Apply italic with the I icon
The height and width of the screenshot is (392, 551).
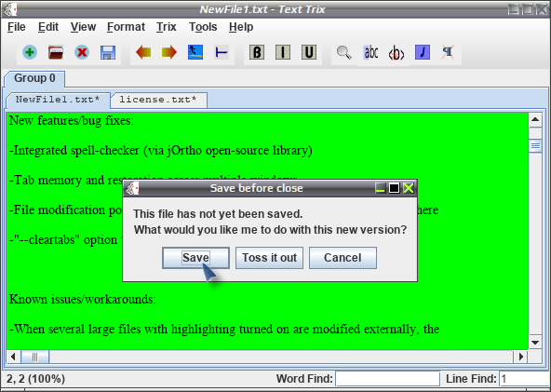[283, 52]
